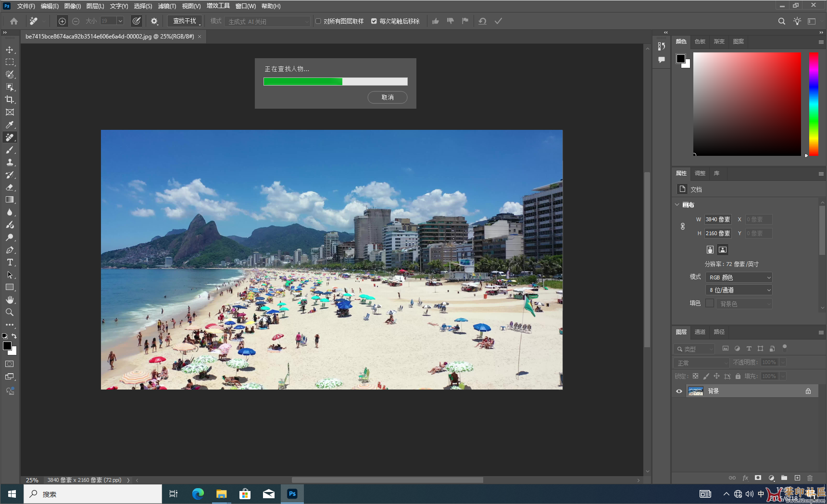Select the Eraser tool
Screen dimensions: 827x504
[x=10, y=188]
